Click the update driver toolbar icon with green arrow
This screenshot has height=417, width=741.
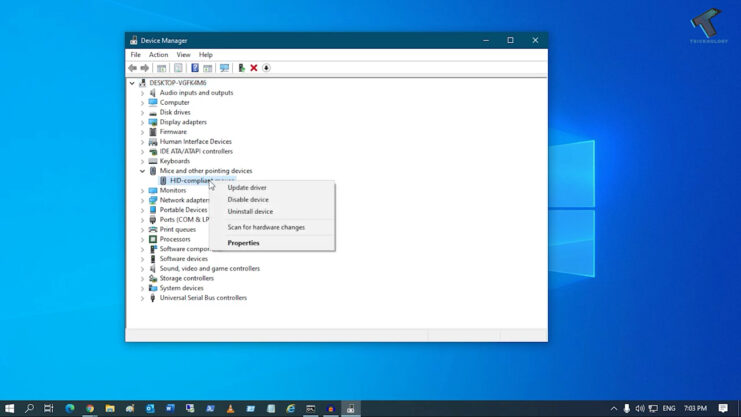241,68
